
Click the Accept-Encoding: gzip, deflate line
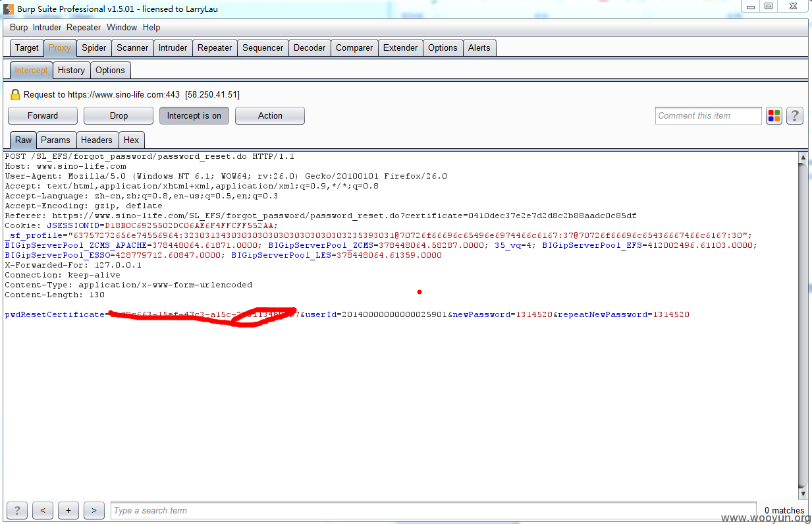pos(84,206)
